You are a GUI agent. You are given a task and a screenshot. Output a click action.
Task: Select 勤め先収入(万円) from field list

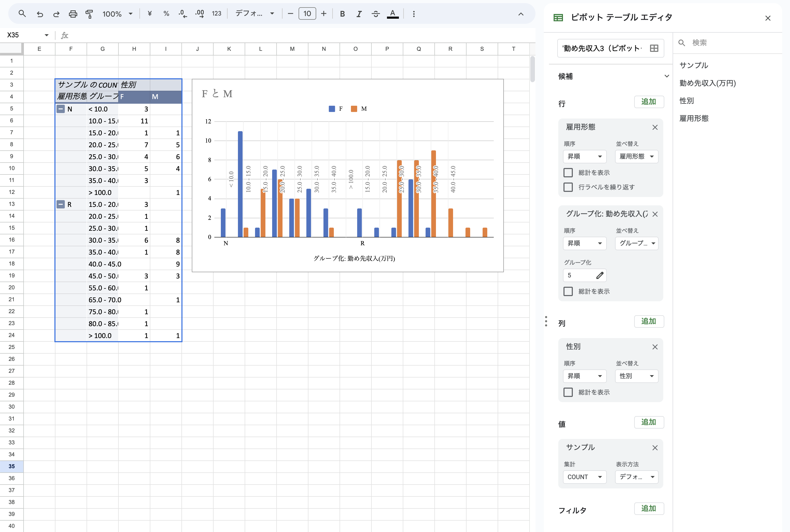pyautogui.click(x=707, y=83)
